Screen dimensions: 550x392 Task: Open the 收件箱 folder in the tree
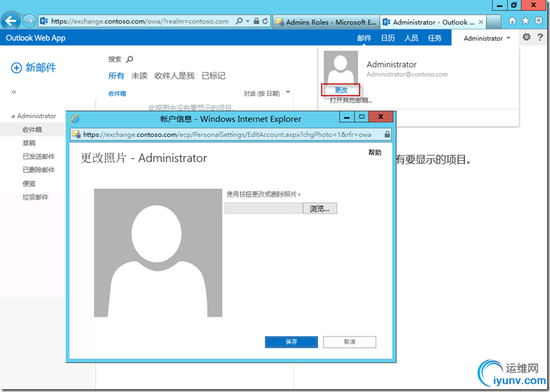click(x=32, y=130)
